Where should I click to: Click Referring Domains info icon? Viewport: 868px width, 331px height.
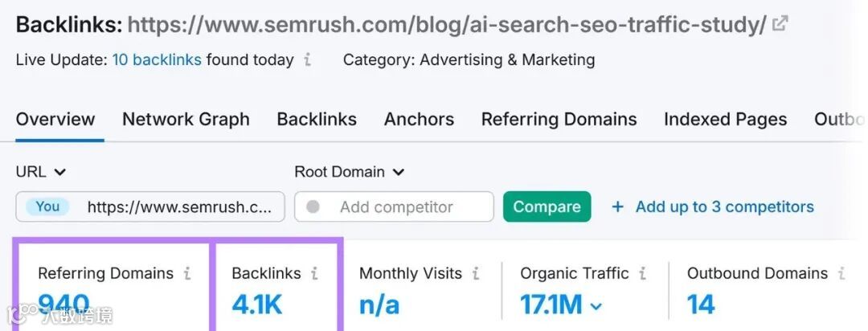click(187, 274)
